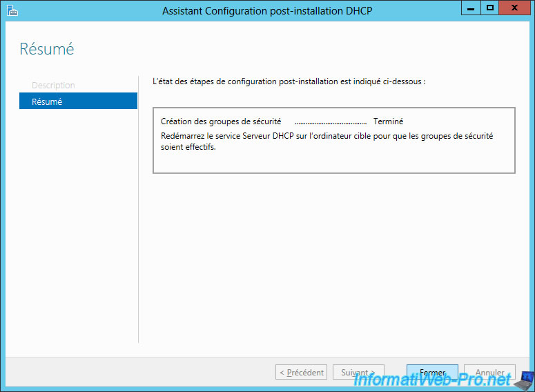The height and width of the screenshot is (392, 535).
Task: Click the Fermer button
Action: click(432, 372)
